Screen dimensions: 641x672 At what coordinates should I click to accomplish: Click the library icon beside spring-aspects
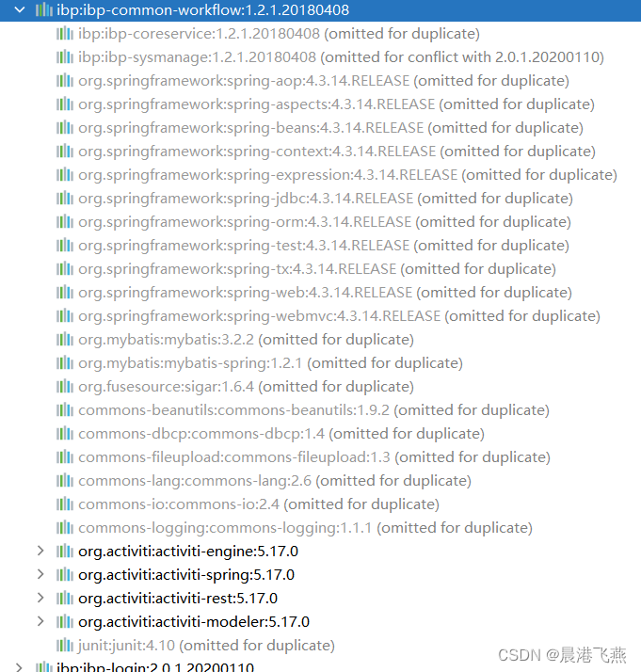(x=65, y=104)
